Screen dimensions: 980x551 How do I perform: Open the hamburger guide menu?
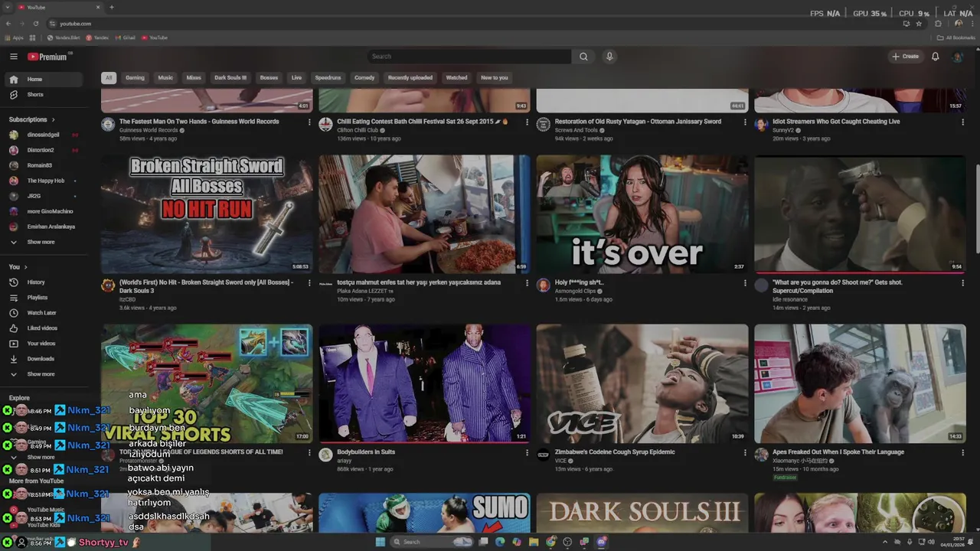point(13,57)
